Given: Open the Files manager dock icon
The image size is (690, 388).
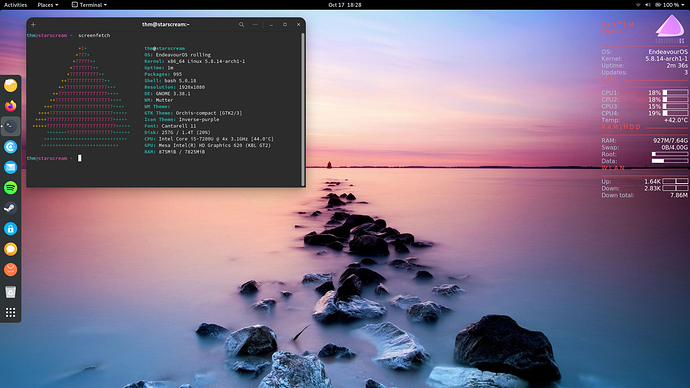Looking at the screenshot, I should tap(11, 85).
